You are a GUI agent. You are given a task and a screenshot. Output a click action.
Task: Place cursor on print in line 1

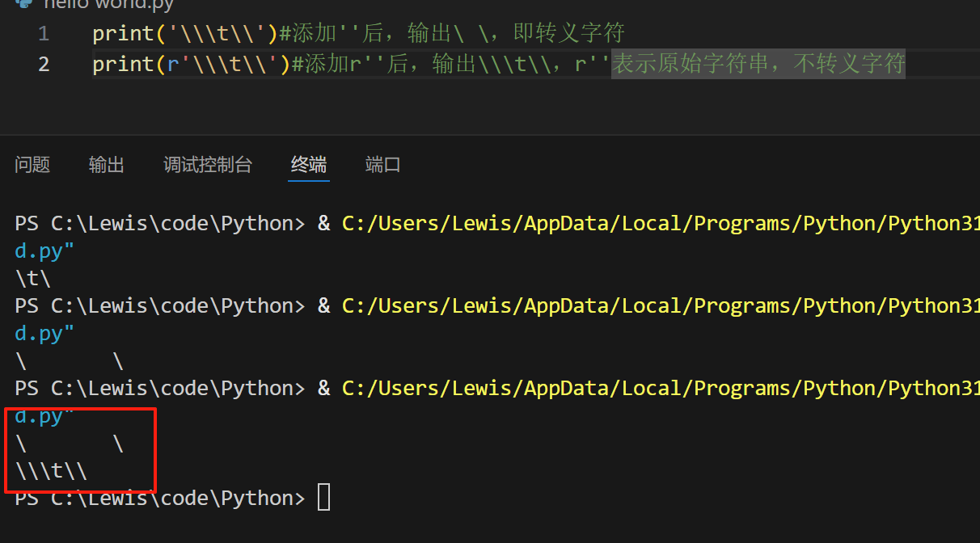123,34
